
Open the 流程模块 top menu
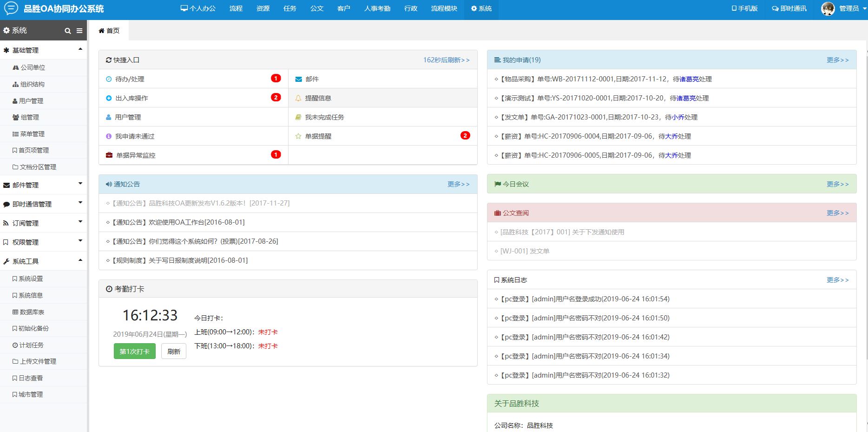click(444, 8)
